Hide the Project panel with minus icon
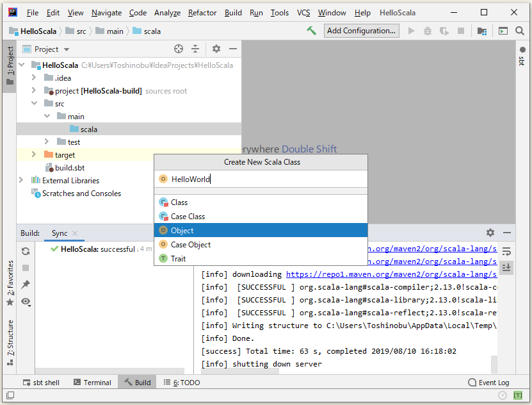This screenshot has width=532, height=405. [x=233, y=49]
